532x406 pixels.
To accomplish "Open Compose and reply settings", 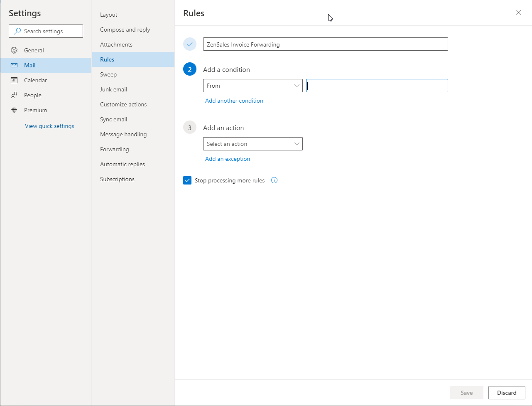I will pyautogui.click(x=133, y=30).
